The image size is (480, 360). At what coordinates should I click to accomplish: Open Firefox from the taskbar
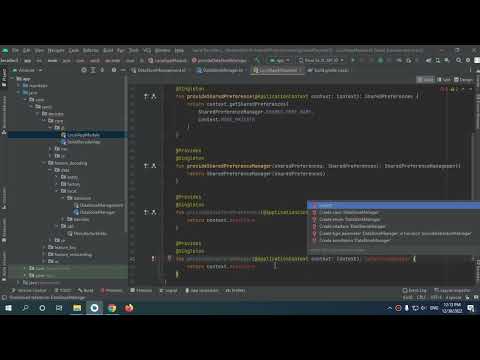pos(129,308)
